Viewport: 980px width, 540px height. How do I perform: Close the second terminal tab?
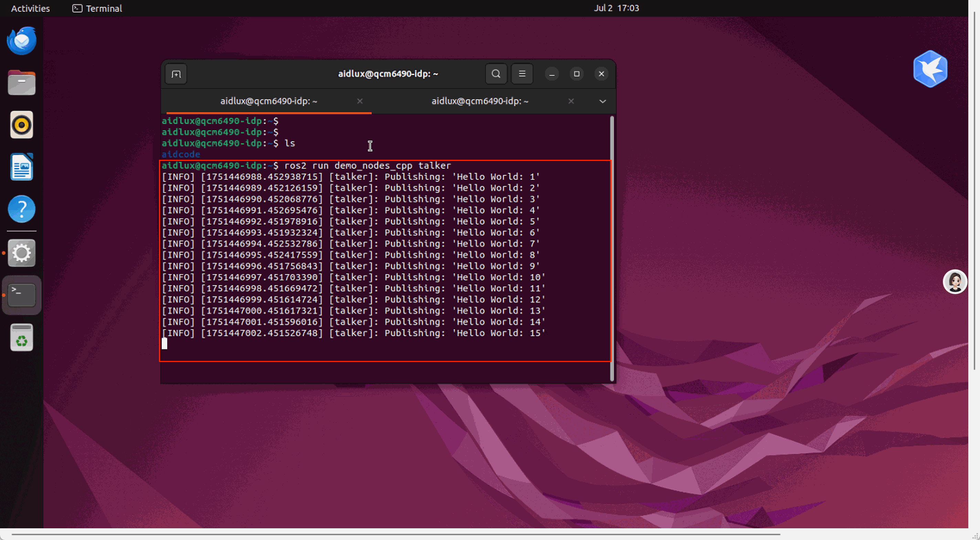[x=571, y=101]
